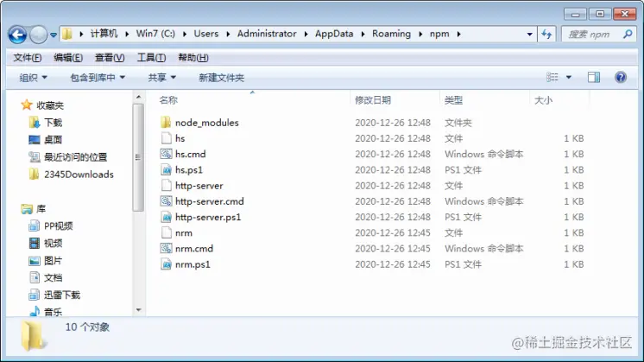
Task: Expand the 组织 dropdown
Action: pyautogui.click(x=33, y=78)
